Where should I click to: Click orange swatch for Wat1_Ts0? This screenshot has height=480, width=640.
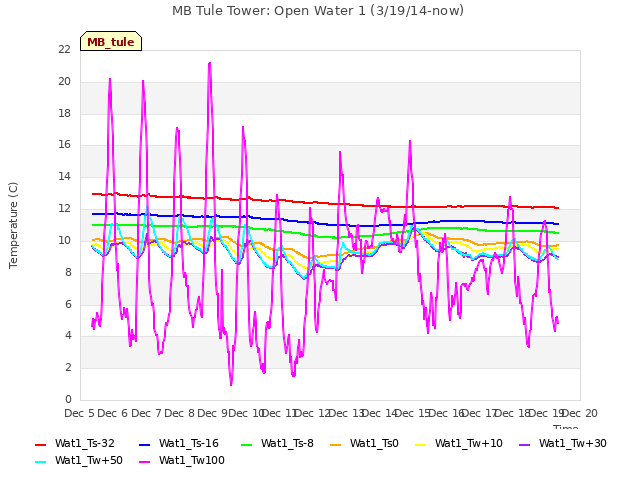(x=336, y=444)
